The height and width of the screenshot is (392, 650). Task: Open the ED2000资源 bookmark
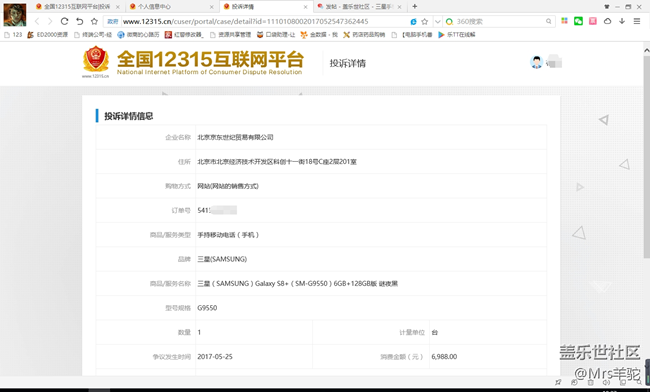coord(47,35)
